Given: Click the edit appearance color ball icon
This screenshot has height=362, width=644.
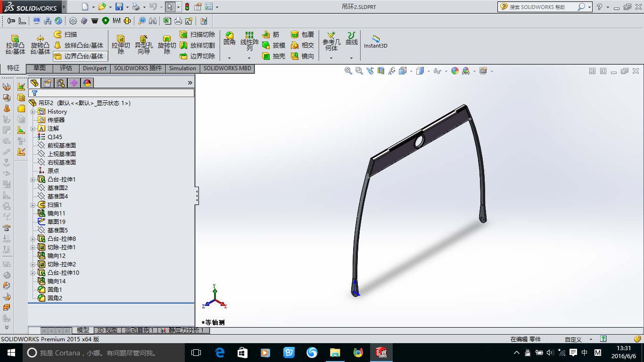Looking at the screenshot, I should pyautogui.click(x=454, y=71).
